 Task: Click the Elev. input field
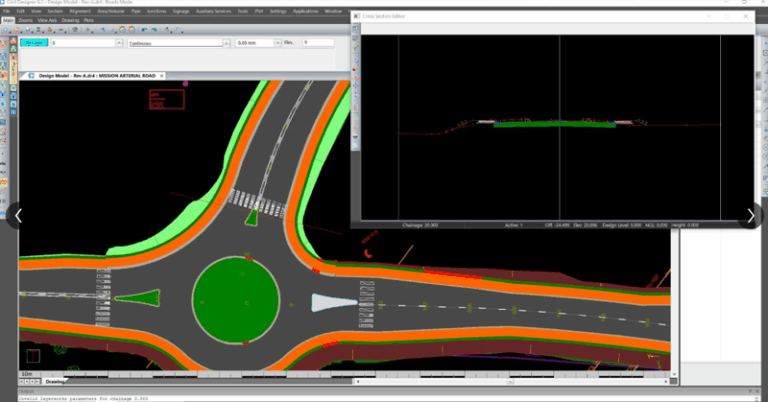click(318, 43)
